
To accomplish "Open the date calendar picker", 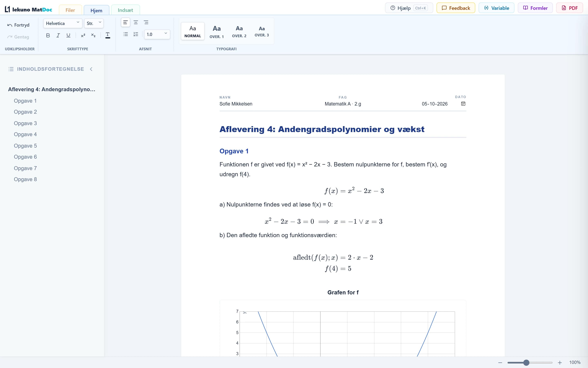I will [x=463, y=104].
